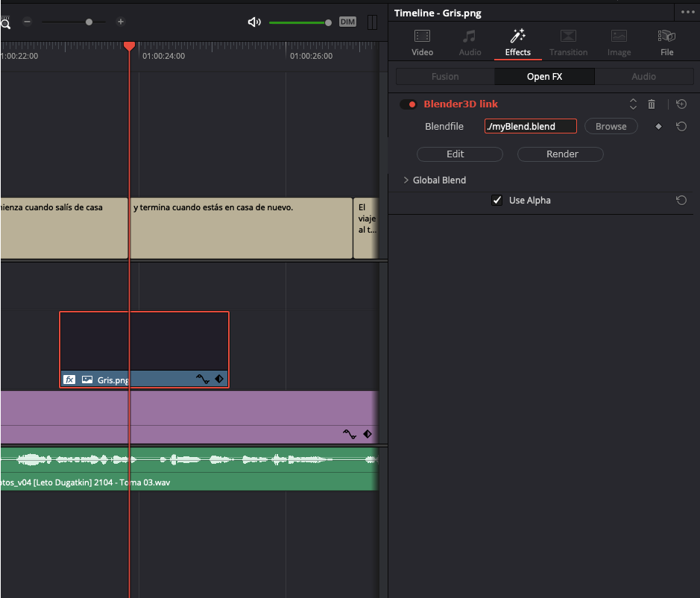The image size is (700, 598).
Task: Zoom out the timeline with minus button
Action: coord(28,22)
